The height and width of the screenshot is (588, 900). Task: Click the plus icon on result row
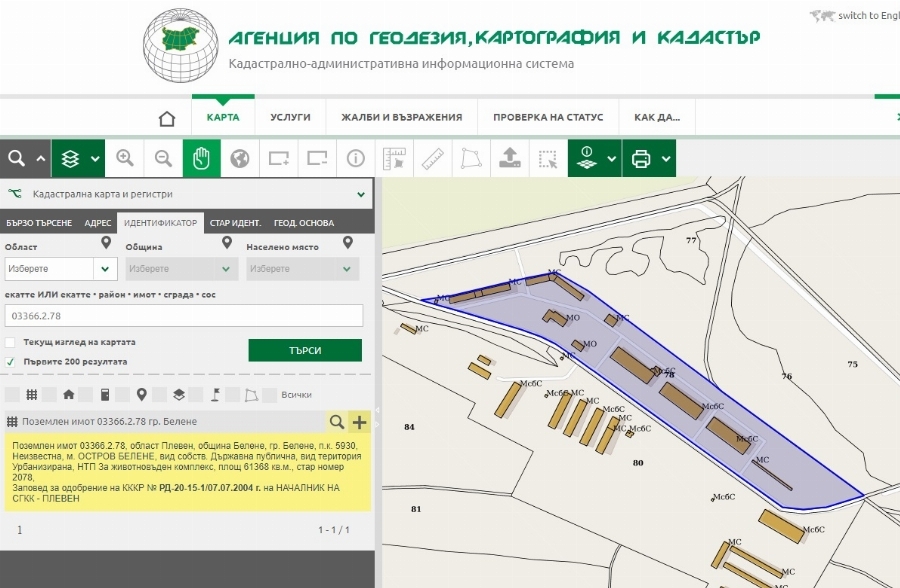pyautogui.click(x=359, y=422)
